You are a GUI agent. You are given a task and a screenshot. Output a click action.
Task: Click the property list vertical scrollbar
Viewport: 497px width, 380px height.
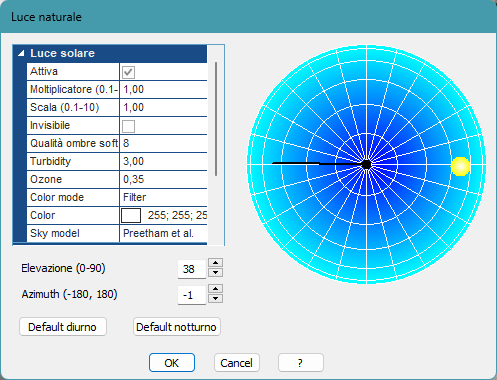[216, 119]
